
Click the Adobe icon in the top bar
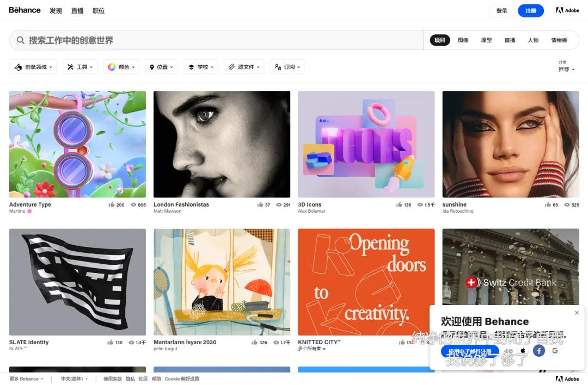click(567, 10)
